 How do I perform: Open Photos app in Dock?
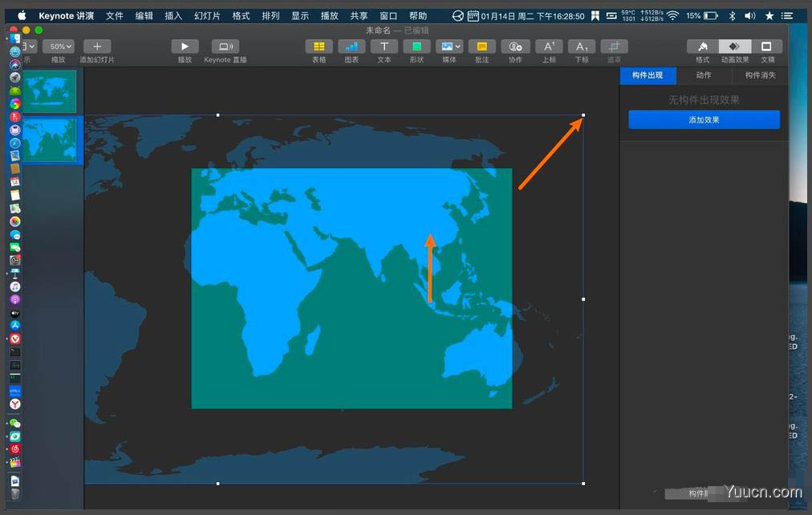coord(15,221)
